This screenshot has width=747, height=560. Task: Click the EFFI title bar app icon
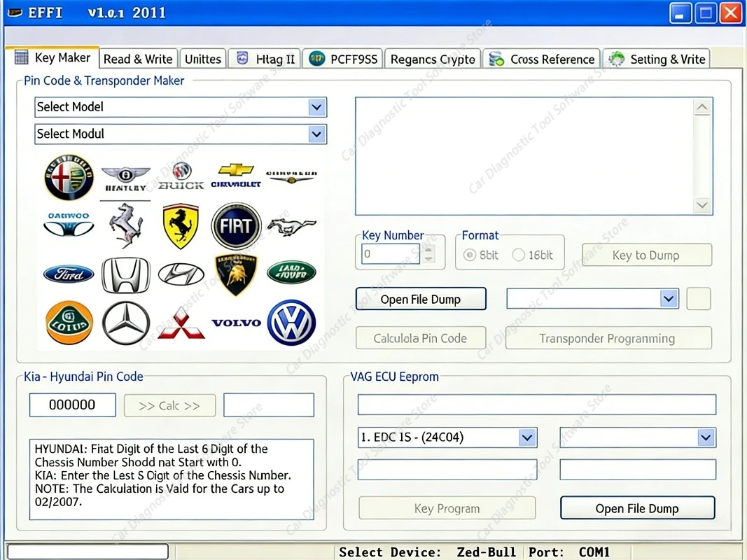point(15,13)
